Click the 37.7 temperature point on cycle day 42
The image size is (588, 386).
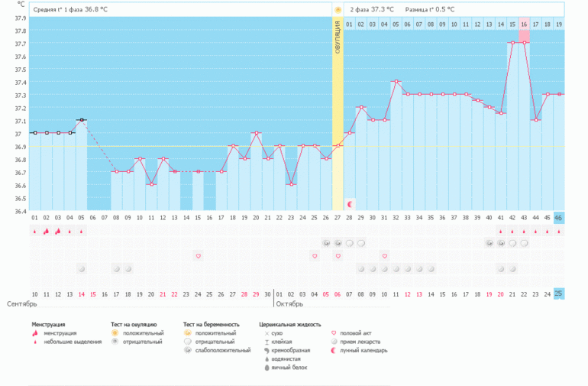(x=512, y=43)
